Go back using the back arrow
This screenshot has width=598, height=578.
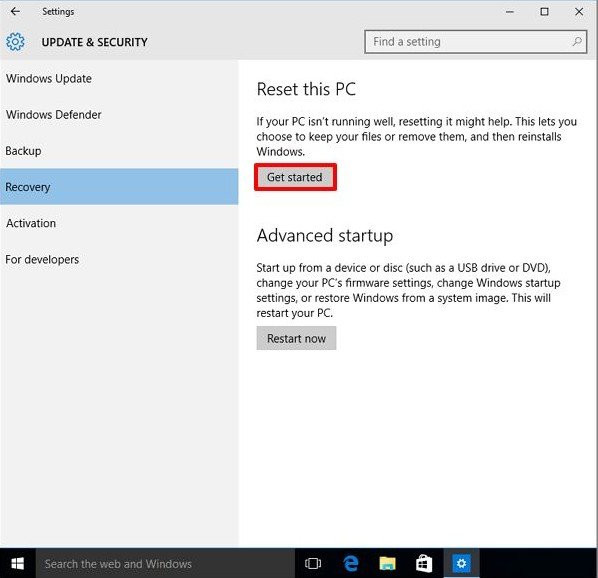coord(15,11)
